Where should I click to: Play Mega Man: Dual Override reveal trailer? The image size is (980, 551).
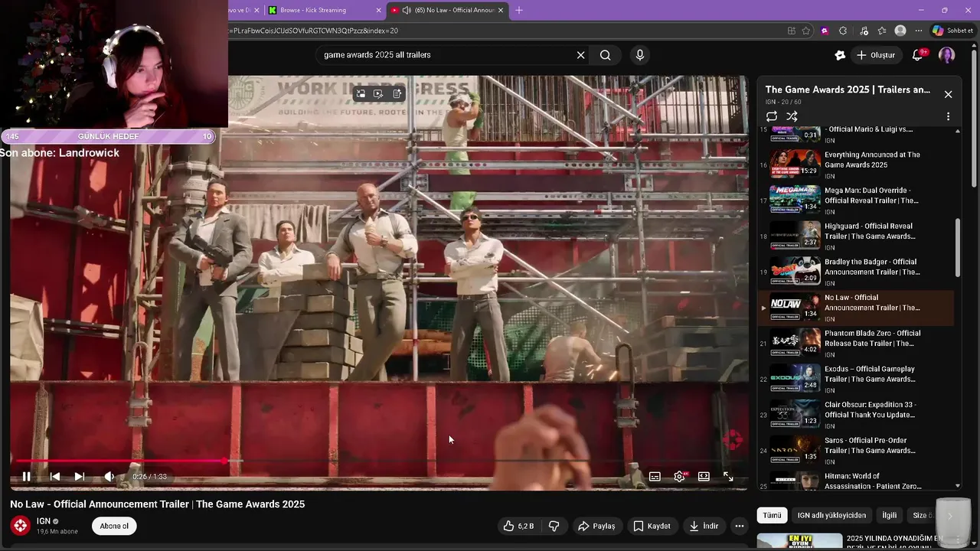(856, 201)
